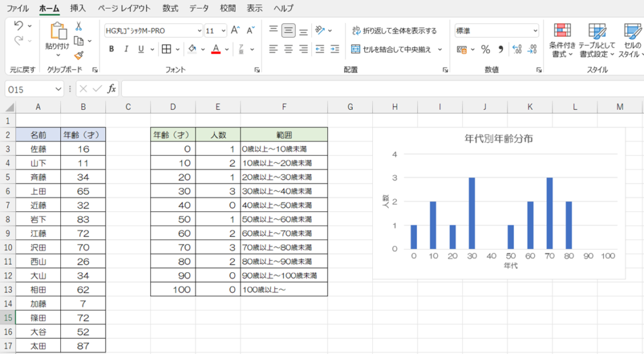
Task: Click the Undo arrow icon
Action: click(x=18, y=26)
